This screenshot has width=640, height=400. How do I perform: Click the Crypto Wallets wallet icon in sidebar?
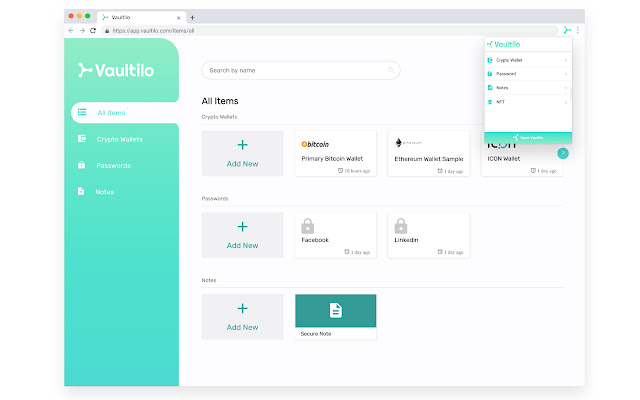coord(82,139)
